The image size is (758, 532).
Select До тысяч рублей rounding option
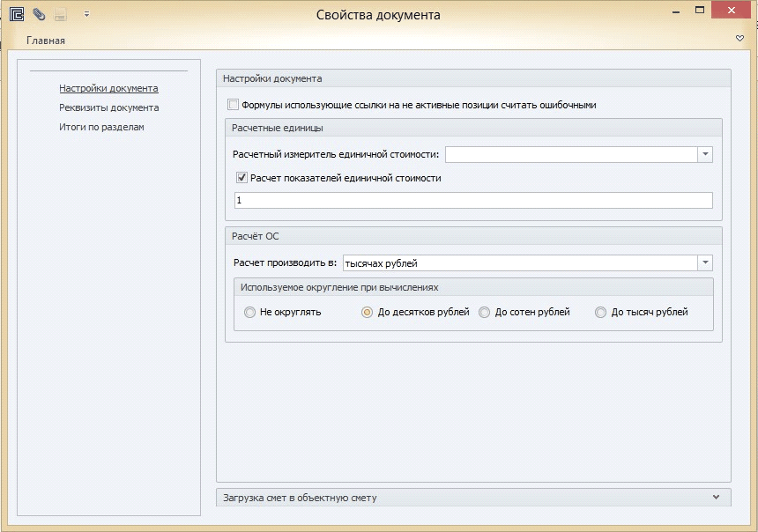coord(601,312)
